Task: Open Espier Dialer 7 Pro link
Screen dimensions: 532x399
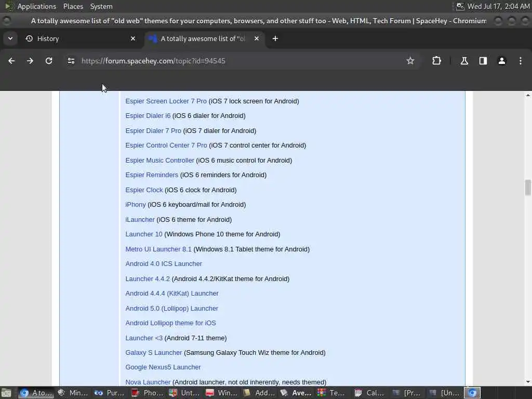Action: point(153,130)
